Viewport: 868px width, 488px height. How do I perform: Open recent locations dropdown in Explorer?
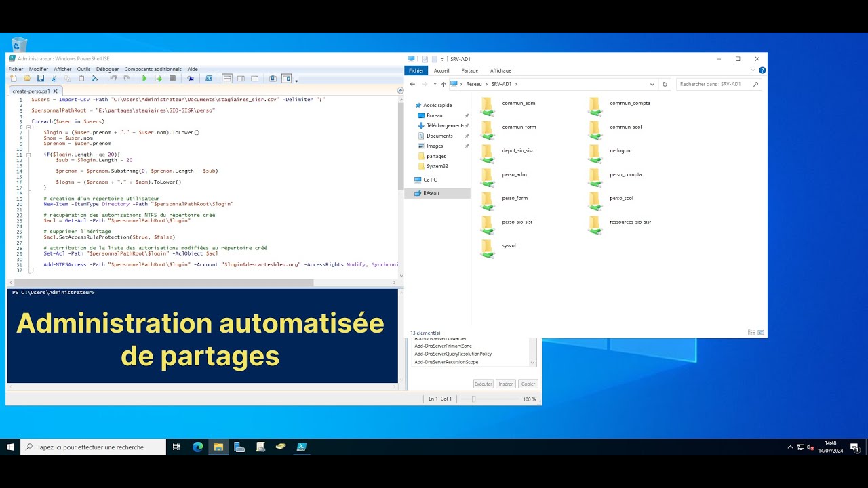(x=435, y=84)
